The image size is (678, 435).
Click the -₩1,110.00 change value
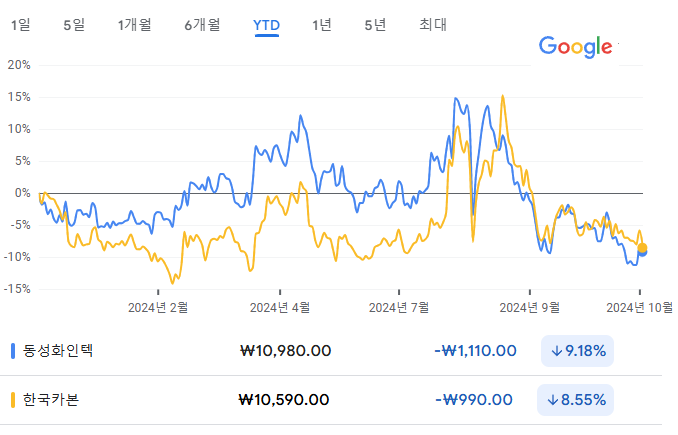click(475, 351)
